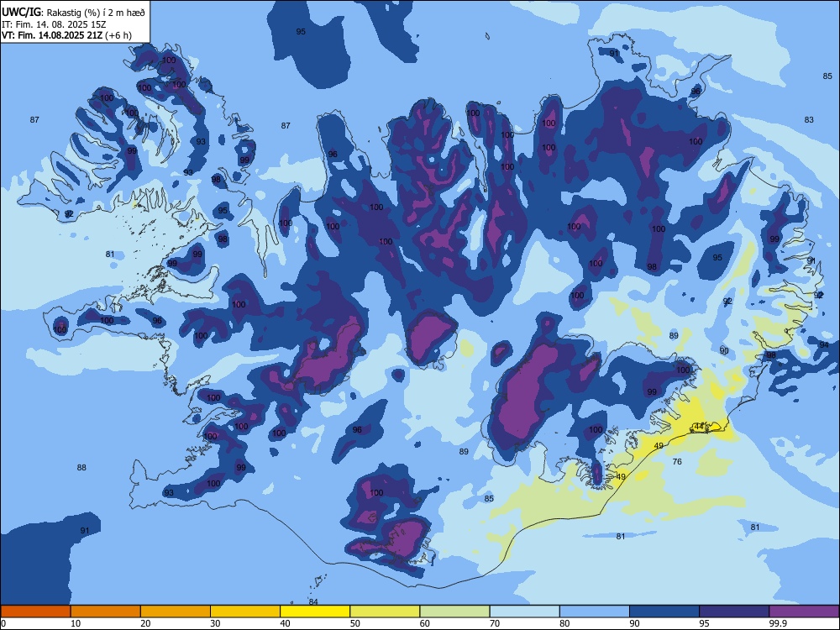Image resolution: width=840 pixels, height=630 pixels.
Task: Select the 20–30 legend color block
Action: 176,612
